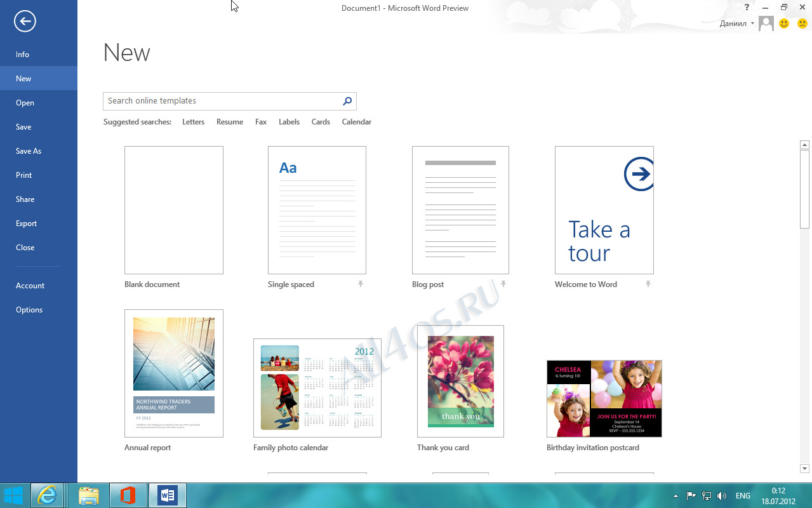This screenshot has height=508, width=812.
Task: Click the template list scrollbar thumb
Action: pos(804,189)
